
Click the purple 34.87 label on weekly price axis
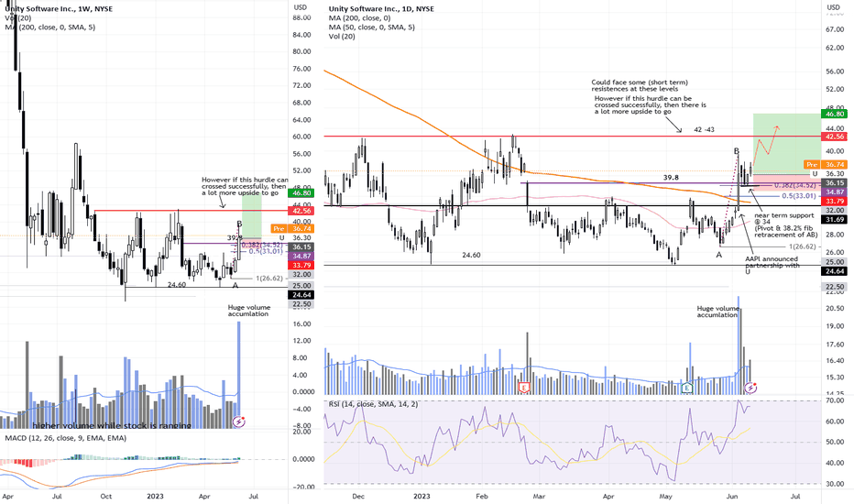pyautogui.click(x=301, y=256)
